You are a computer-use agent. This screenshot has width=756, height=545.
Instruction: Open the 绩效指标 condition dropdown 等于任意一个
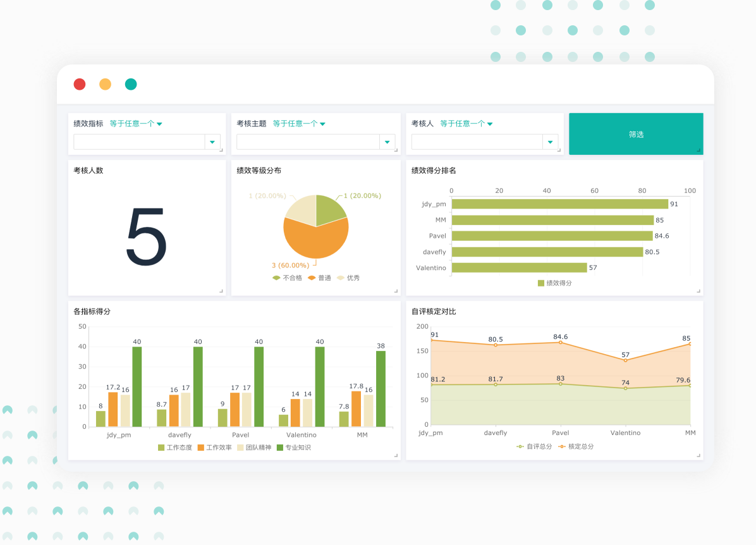[x=136, y=124]
